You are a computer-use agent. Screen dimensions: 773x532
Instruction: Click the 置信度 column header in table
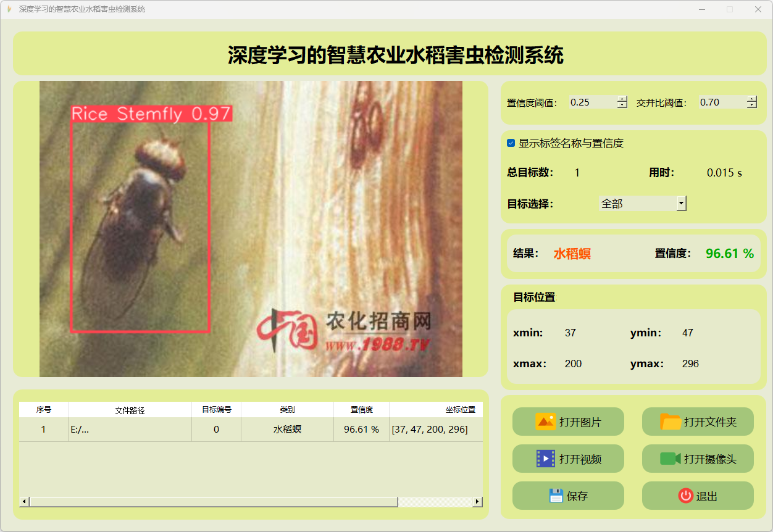(x=361, y=410)
